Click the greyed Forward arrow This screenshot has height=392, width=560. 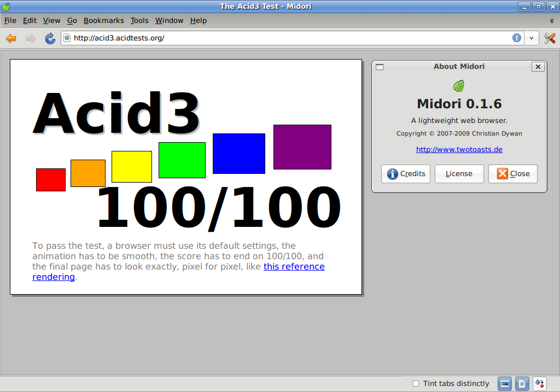31,38
